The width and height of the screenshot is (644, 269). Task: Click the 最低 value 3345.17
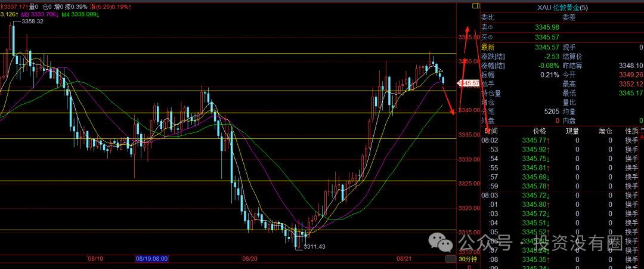pyautogui.click(x=630, y=93)
